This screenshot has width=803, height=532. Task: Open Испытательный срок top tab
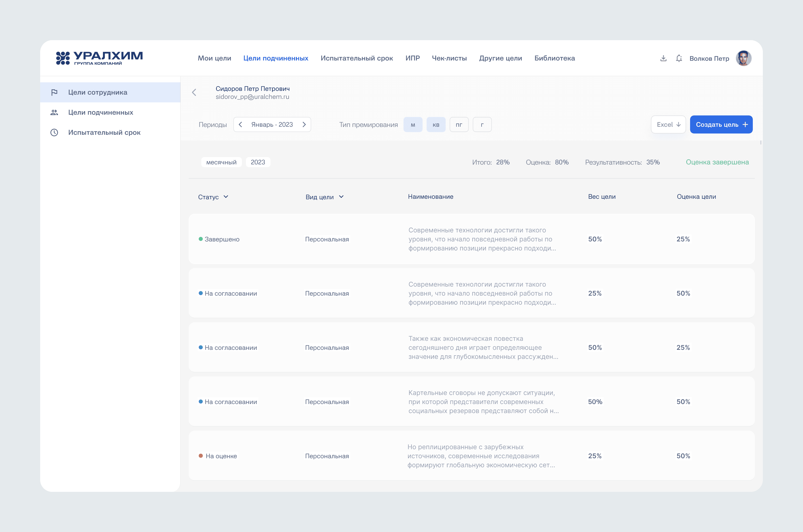click(x=357, y=58)
